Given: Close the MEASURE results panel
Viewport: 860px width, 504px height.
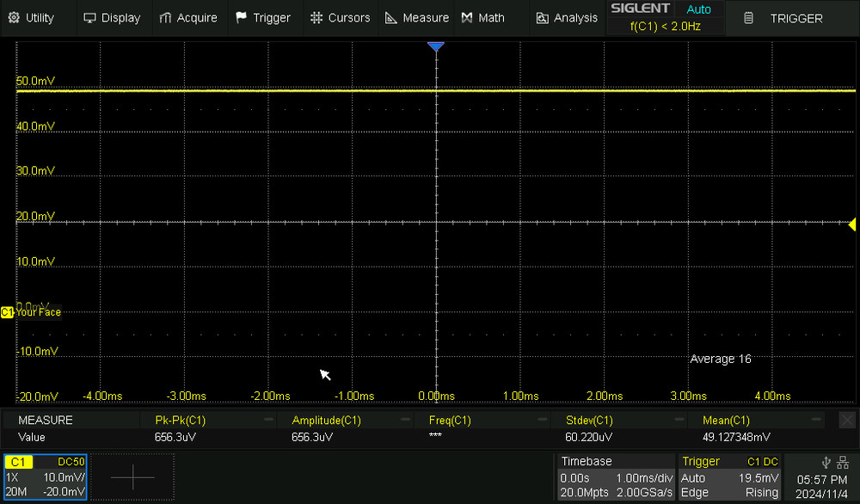Looking at the screenshot, I should [847, 420].
